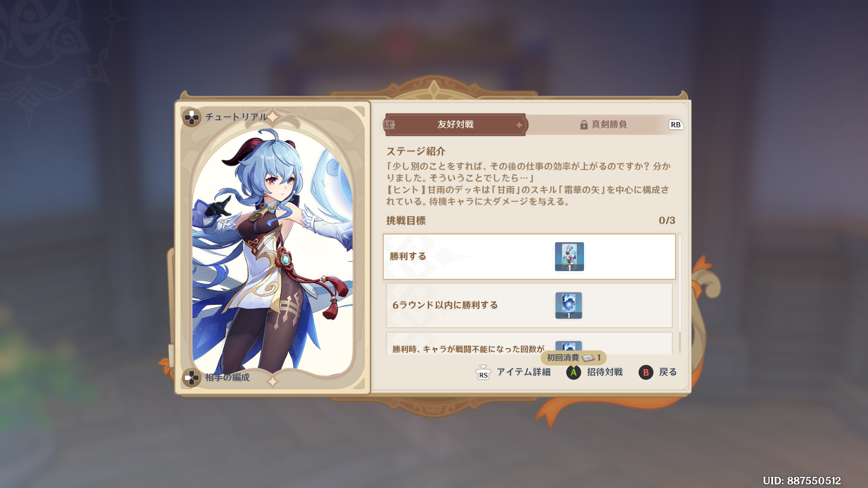Image resolution: width=868 pixels, height=488 pixels.
Task: Click the lock icon on 真剣勝負
Action: tap(584, 125)
